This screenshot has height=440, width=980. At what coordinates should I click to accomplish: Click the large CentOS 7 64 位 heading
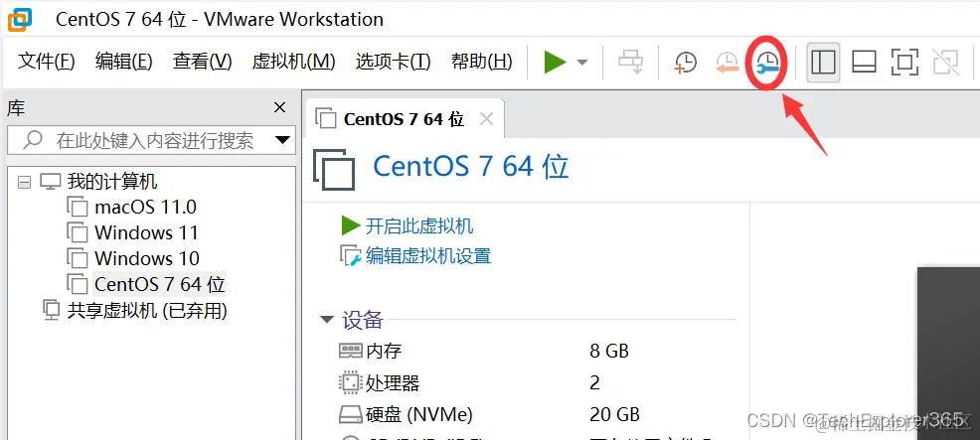[x=471, y=167]
